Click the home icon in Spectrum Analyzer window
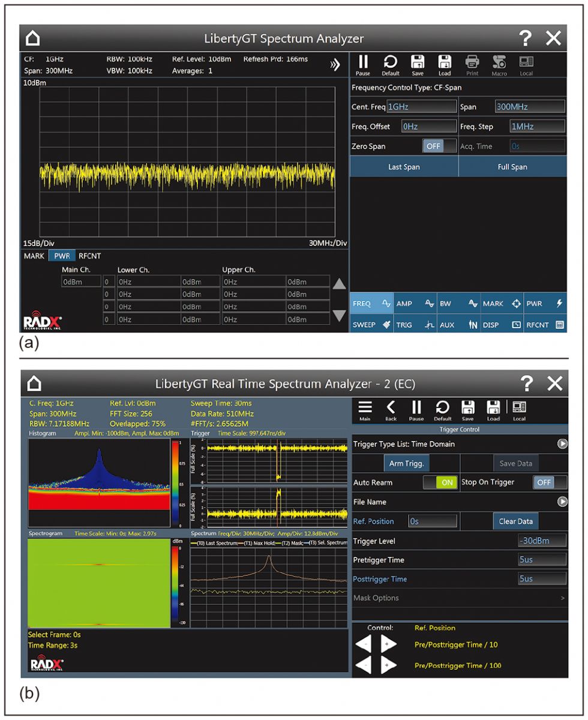The image size is (588, 720). click(33, 39)
